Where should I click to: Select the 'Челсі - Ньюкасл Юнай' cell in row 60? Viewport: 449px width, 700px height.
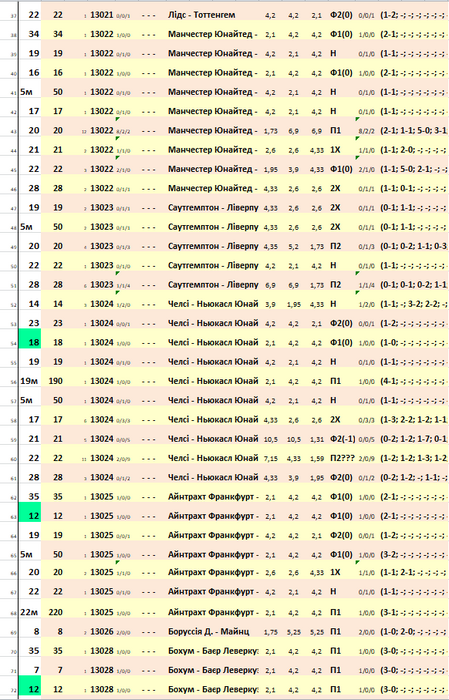tap(213, 458)
